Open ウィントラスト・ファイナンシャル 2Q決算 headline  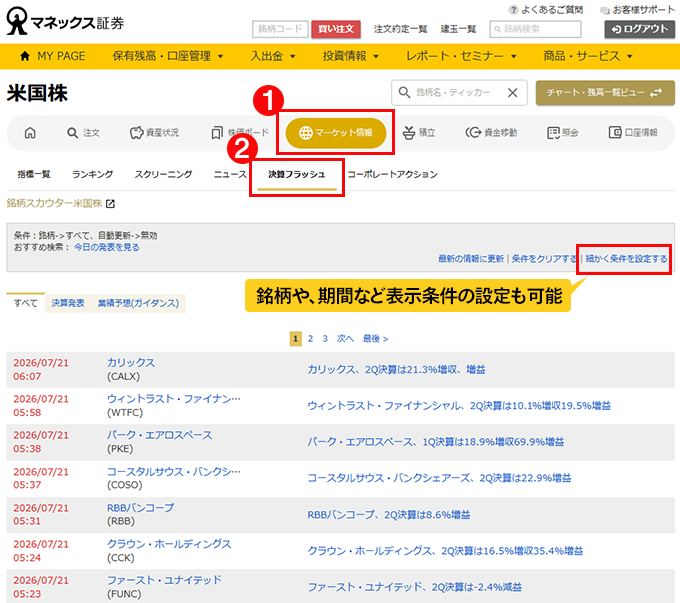click(x=459, y=406)
